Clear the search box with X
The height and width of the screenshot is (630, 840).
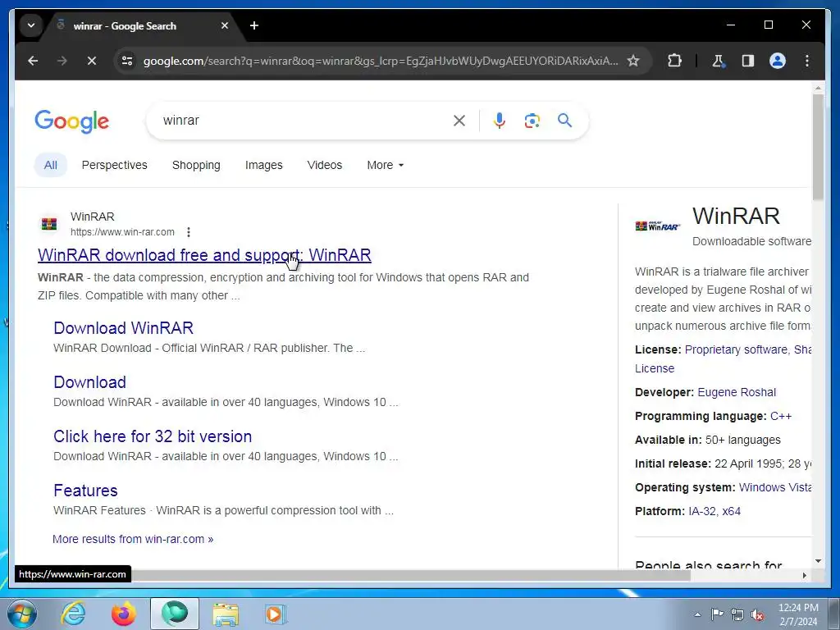click(x=459, y=121)
